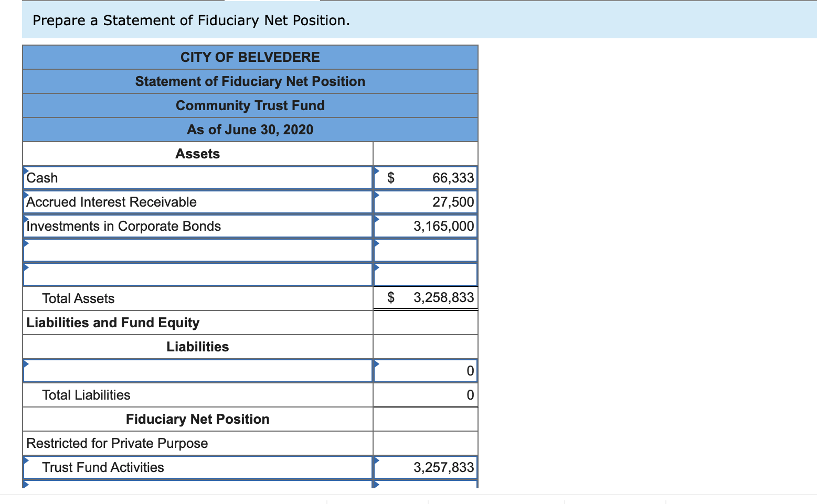
Task: Click the empty asset description row below Investments
Action: [197, 250]
